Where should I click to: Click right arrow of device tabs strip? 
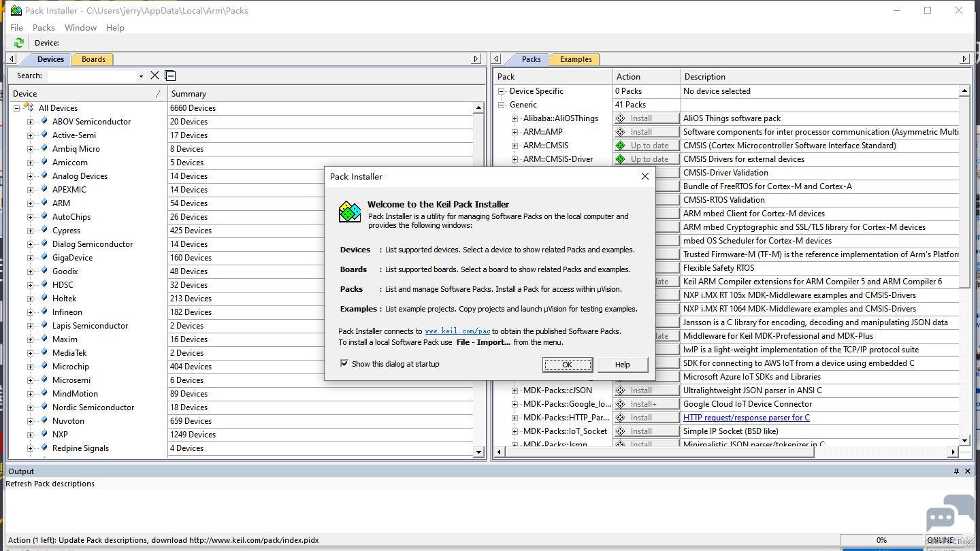point(476,59)
